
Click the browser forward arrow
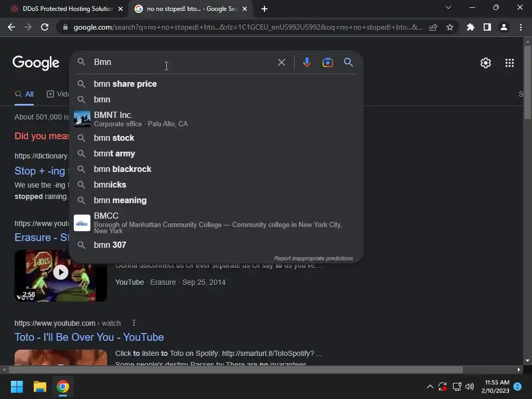[28, 27]
